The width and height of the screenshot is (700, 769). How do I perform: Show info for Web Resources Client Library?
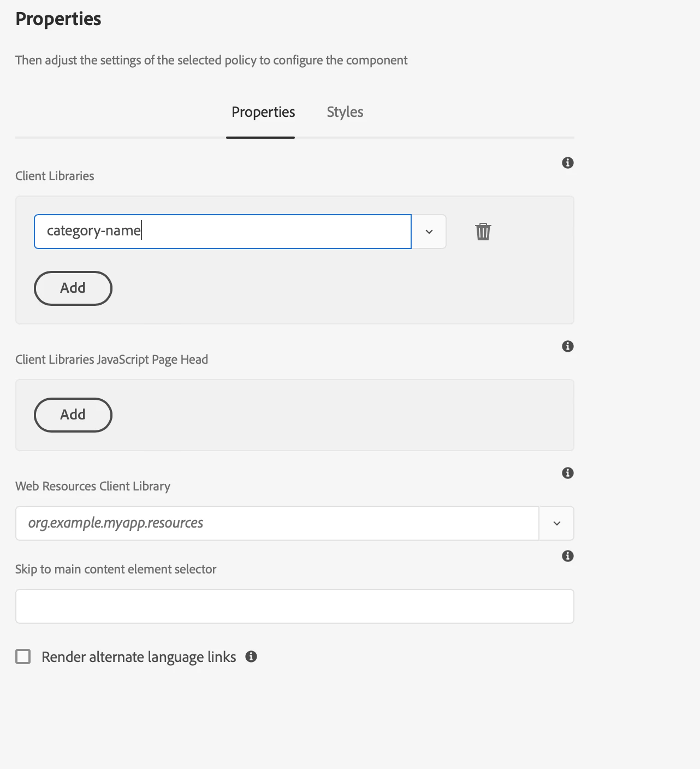click(x=568, y=473)
